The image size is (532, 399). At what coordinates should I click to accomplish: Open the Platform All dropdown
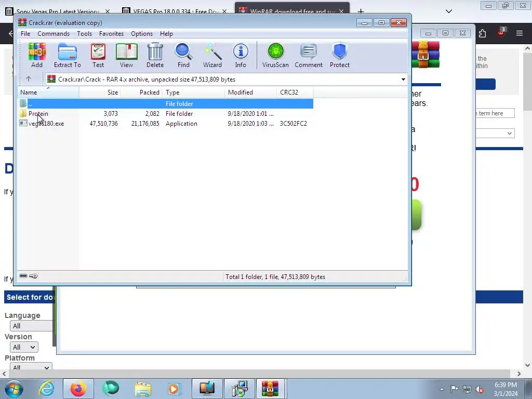click(x=31, y=367)
